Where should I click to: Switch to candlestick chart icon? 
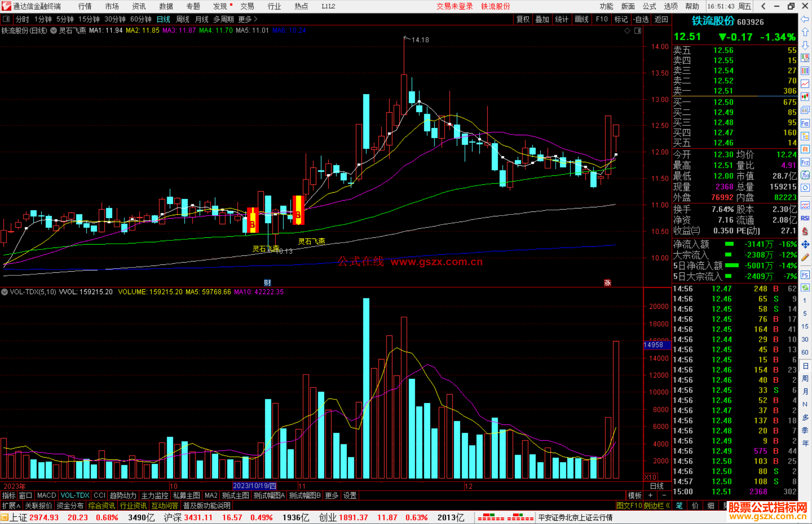pyautogui.click(x=805, y=97)
